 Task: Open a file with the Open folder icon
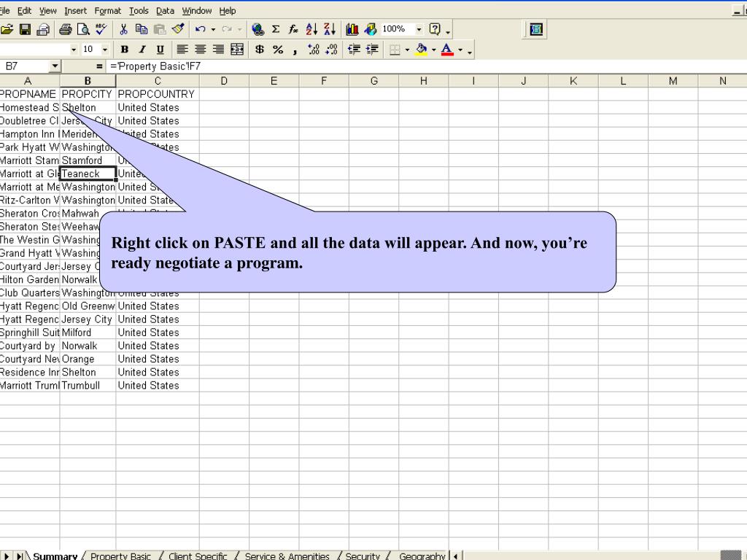(7, 29)
